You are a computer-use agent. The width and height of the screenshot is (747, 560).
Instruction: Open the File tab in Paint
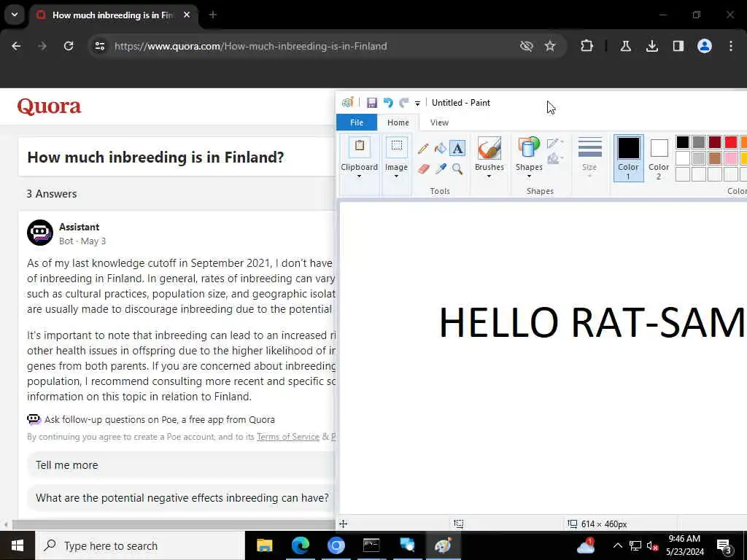pos(357,122)
